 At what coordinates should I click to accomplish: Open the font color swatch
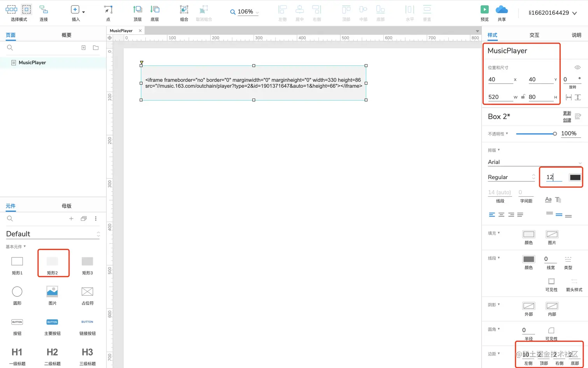point(575,177)
